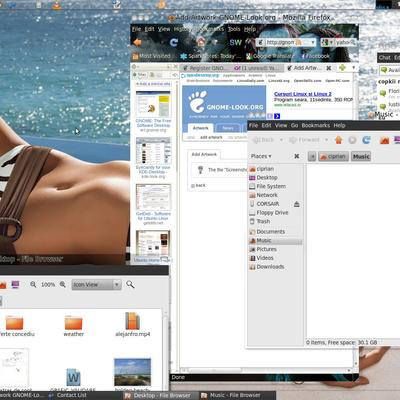The height and width of the screenshot is (400, 400).
Task: Open Go menu in Music file browser
Action: click(294, 125)
